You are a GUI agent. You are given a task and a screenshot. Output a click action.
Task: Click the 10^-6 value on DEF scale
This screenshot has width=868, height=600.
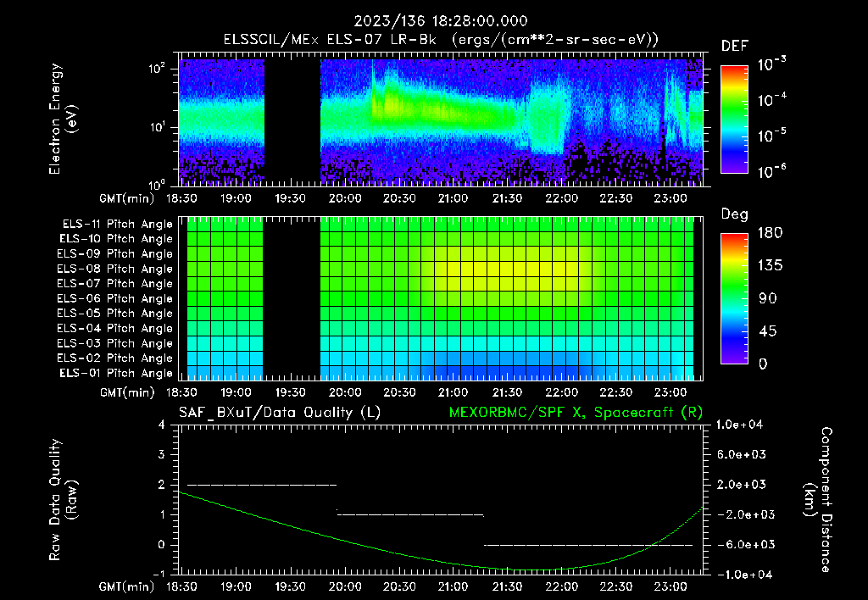pos(771,171)
